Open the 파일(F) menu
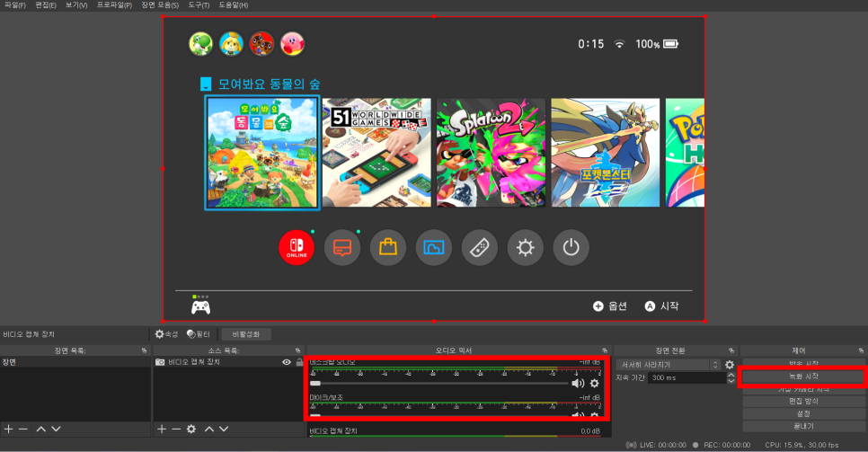This screenshot has width=868, height=452. click(15, 5)
